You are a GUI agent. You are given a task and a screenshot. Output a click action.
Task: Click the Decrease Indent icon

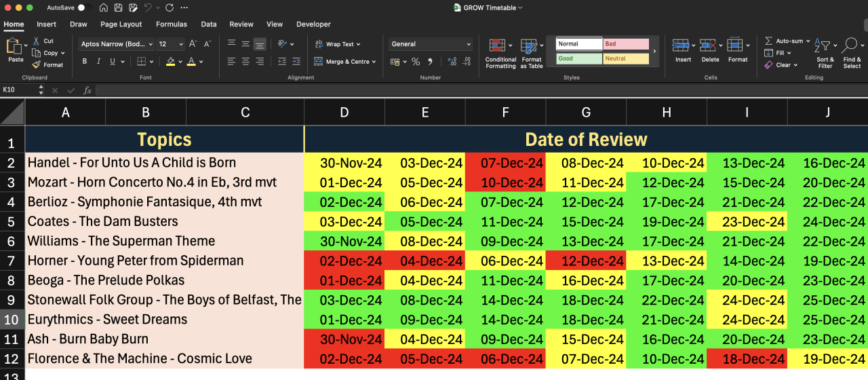tap(281, 61)
